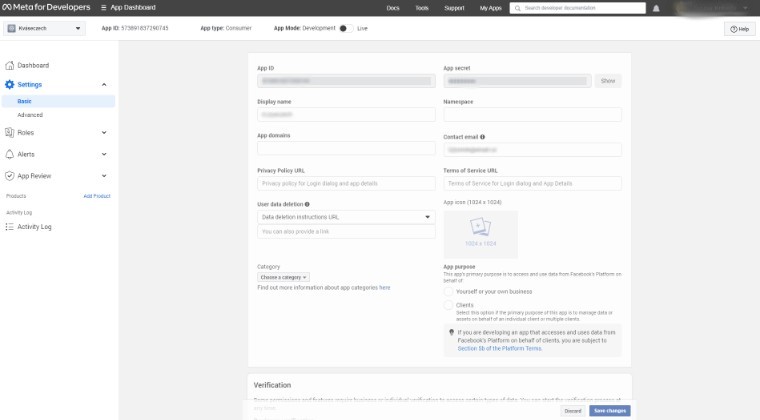Select Basic settings in sidebar
The height and width of the screenshot is (420, 760).
coord(58,101)
